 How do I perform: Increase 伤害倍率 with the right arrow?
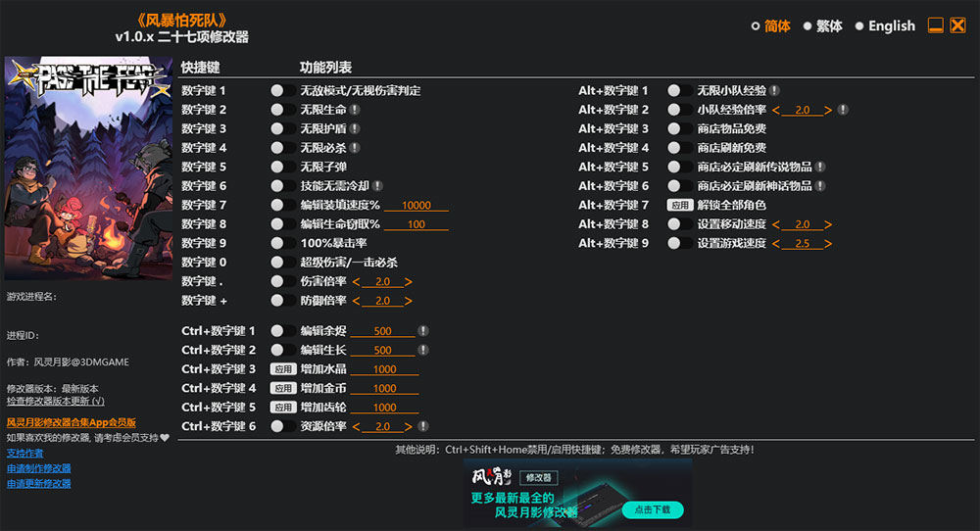[408, 282]
